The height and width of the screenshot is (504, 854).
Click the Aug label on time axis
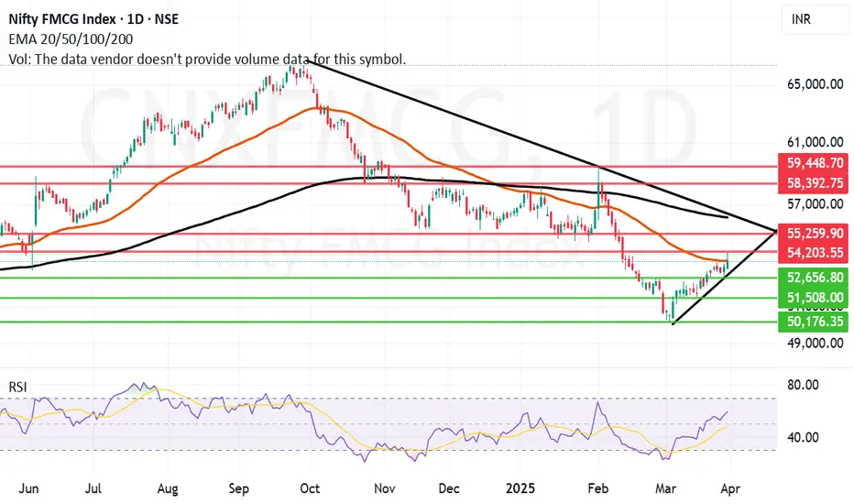click(167, 488)
